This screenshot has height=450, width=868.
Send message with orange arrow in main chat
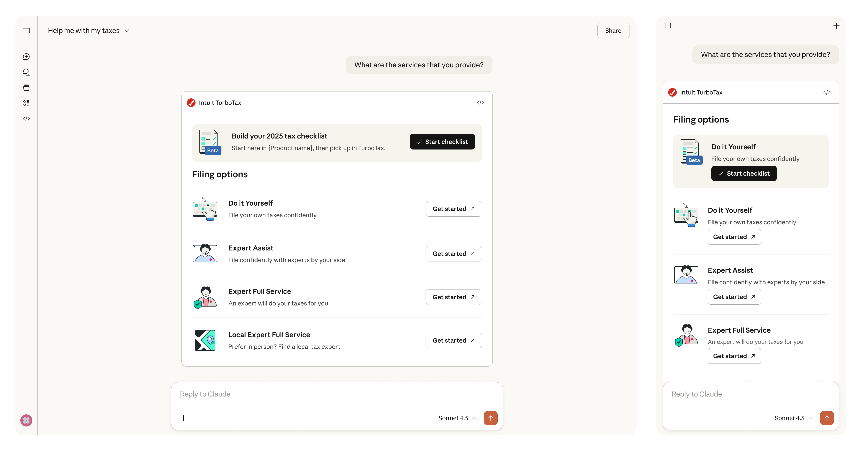point(491,418)
